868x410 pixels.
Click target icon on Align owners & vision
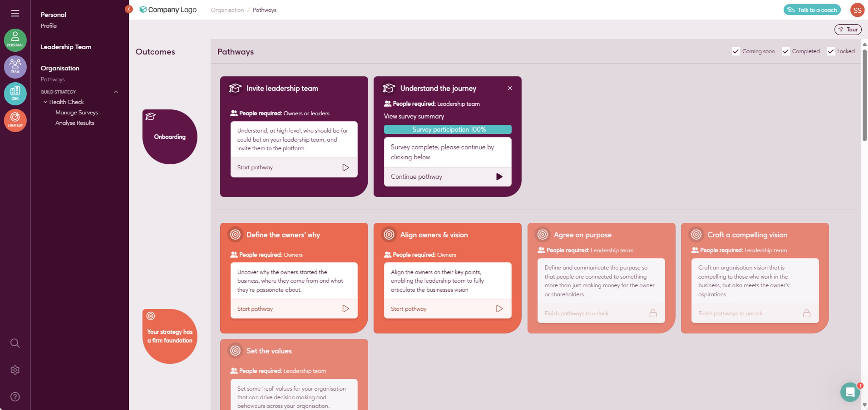(x=389, y=234)
